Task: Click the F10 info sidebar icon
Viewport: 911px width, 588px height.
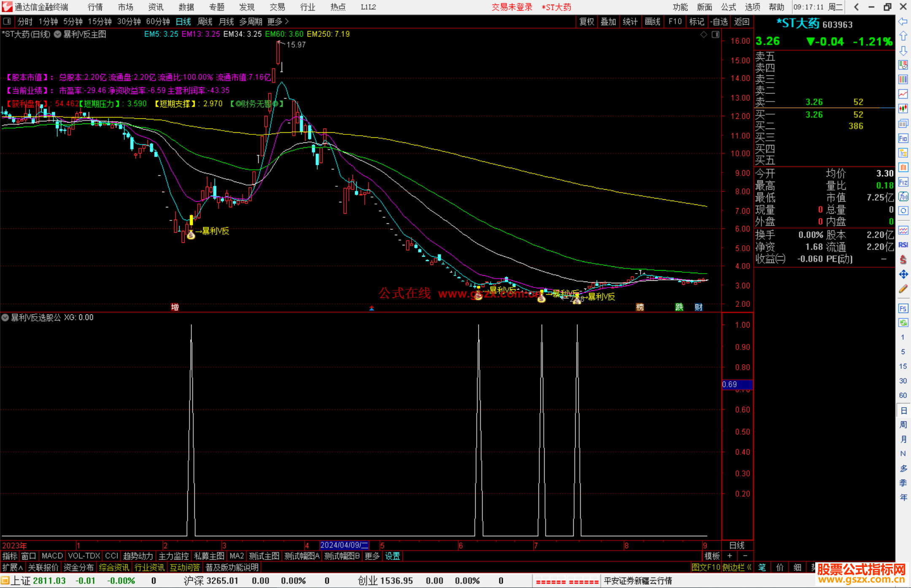Action: [903, 138]
